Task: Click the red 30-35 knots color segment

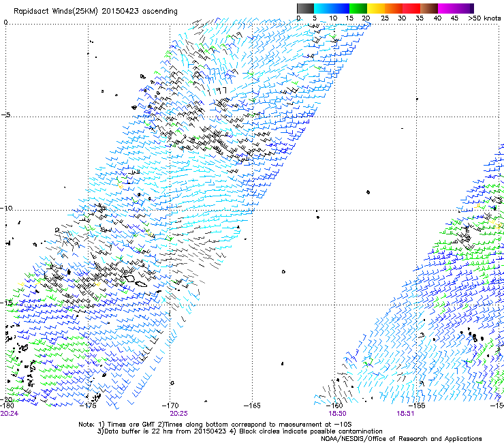Action: tap(411, 8)
